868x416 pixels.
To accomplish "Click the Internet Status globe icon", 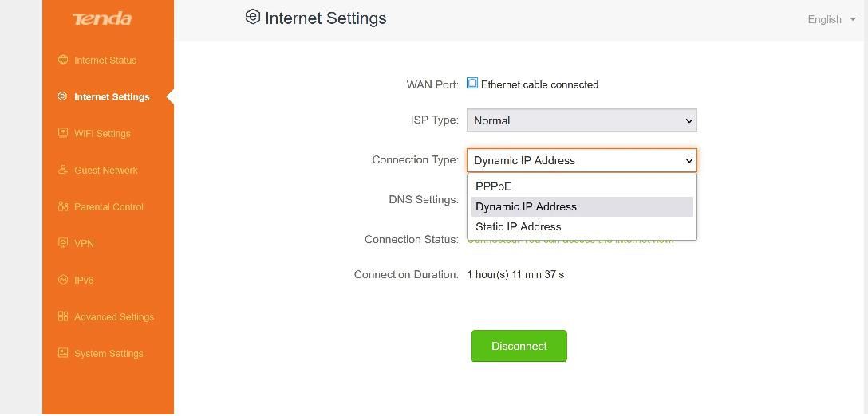I will [63, 60].
